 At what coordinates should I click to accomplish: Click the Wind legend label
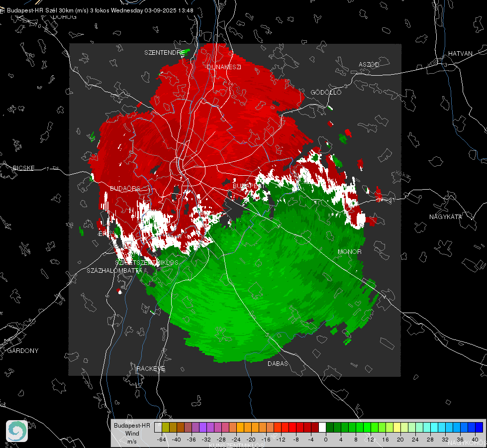click(132, 433)
